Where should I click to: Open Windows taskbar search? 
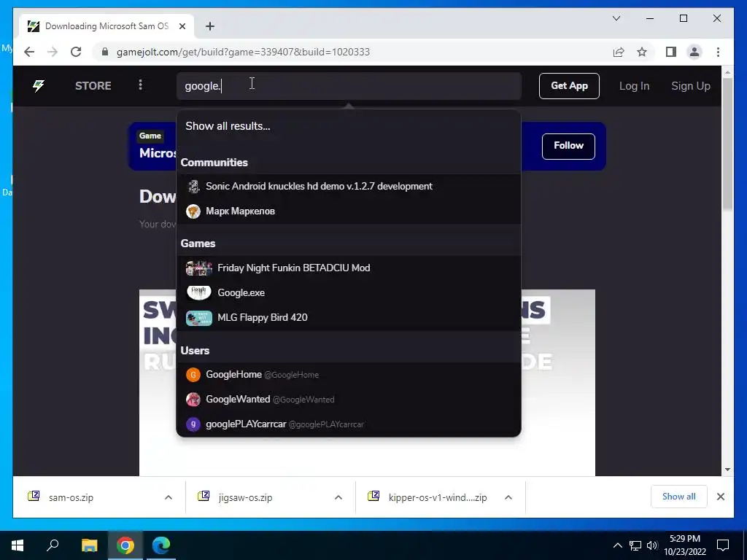53,545
